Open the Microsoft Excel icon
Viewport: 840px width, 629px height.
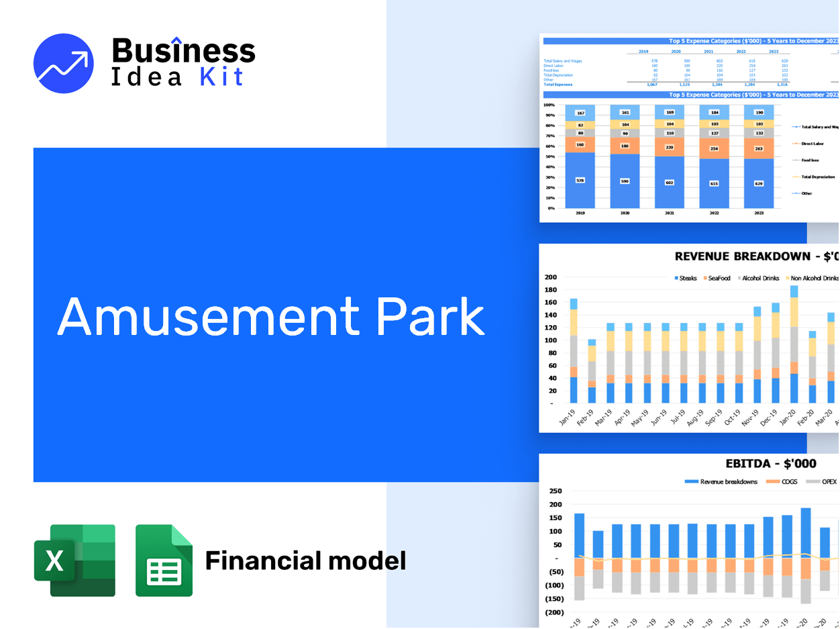point(74,561)
